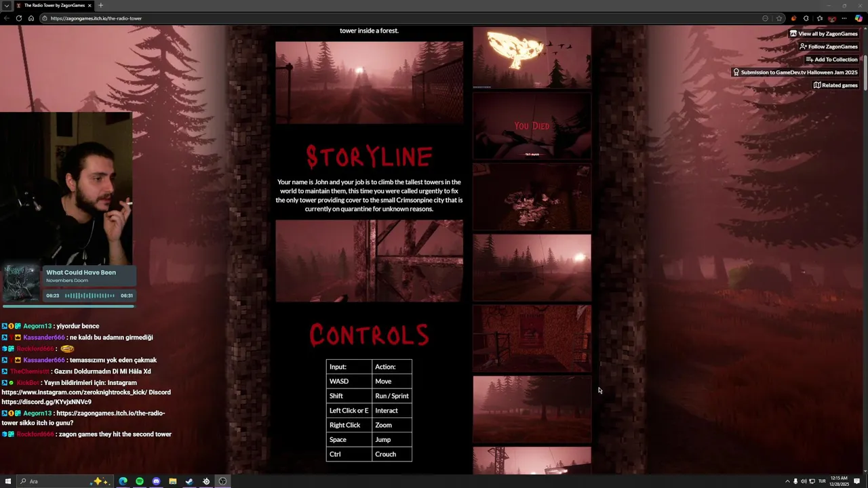The height and width of the screenshot is (488, 868).
Task: Click the Controls heading
Action: pyautogui.click(x=369, y=335)
